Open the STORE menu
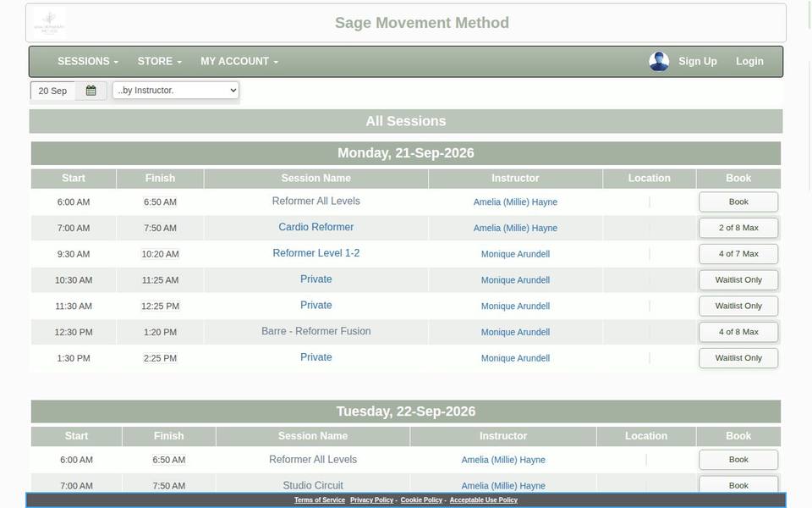Screen dimensions: 812x508 click(160, 61)
